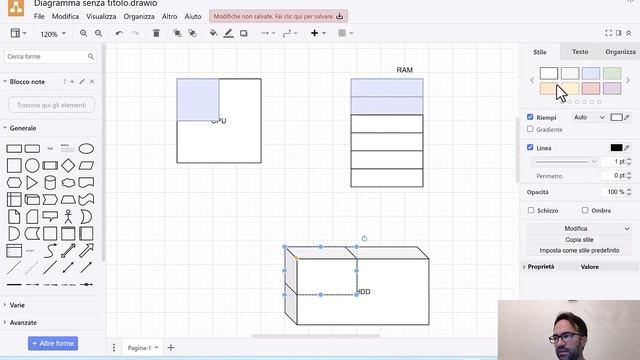Toggle the Riempi fill checkbox
Screen dimensions: 640x360
(530, 117)
